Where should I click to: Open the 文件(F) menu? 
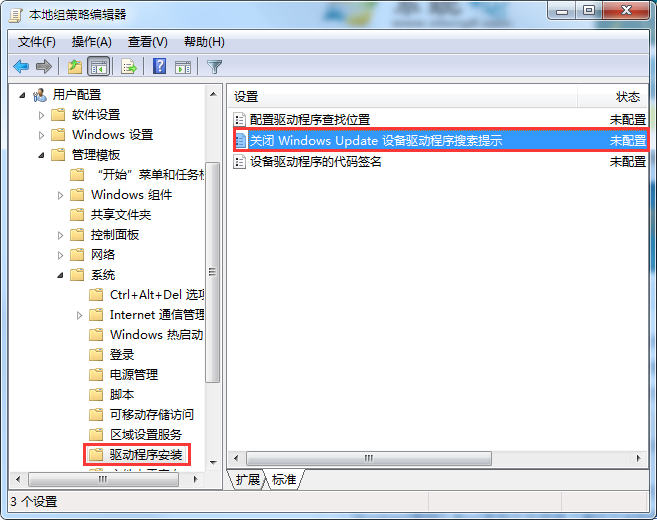point(37,42)
